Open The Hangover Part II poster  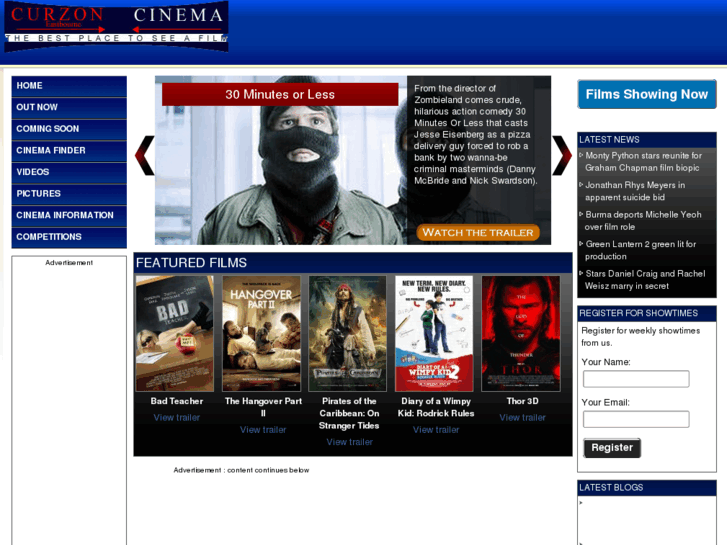[261, 333]
